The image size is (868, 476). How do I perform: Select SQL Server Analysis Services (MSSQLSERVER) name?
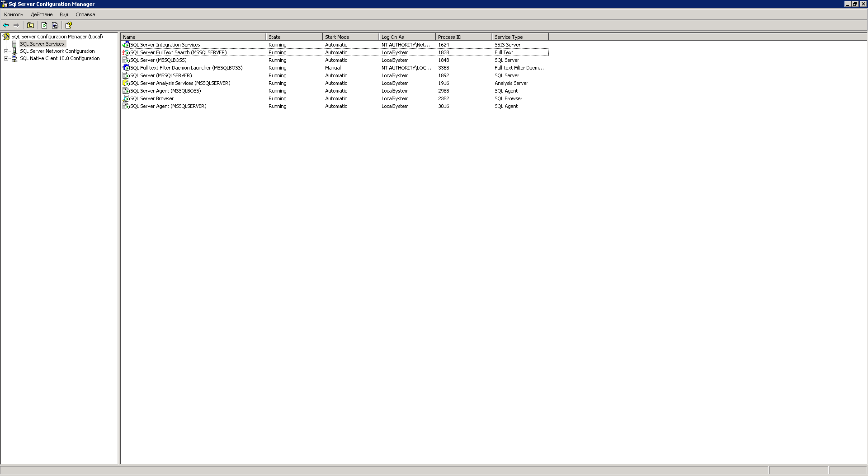[x=180, y=83]
